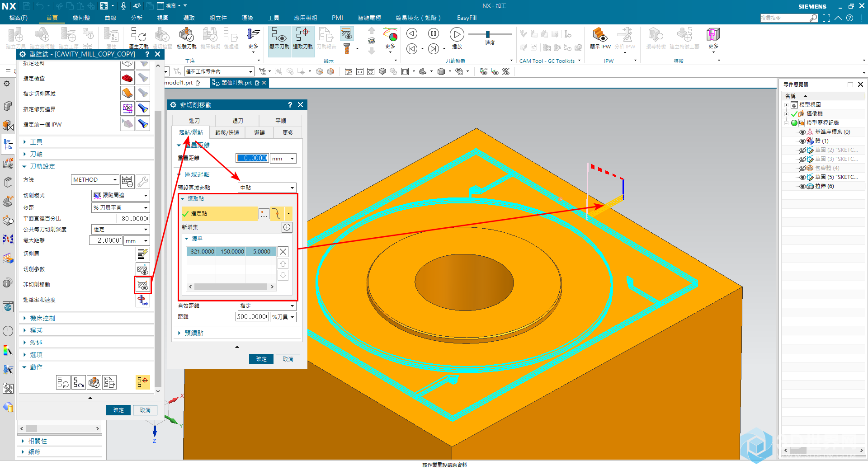Screen dimensions: 868x470
Task: Click the 指定檢查 specify check red body icon
Action: pyautogui.click(x=127, y=78)
